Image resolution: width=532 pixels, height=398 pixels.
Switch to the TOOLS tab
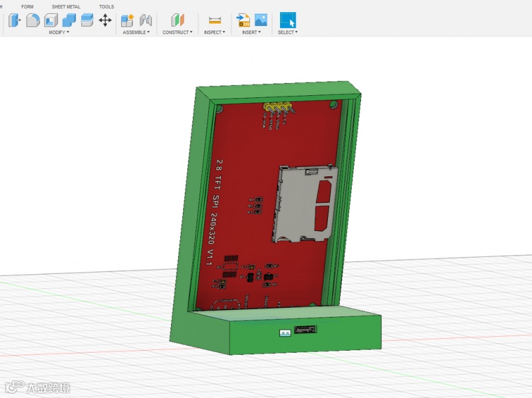point(106,7)
